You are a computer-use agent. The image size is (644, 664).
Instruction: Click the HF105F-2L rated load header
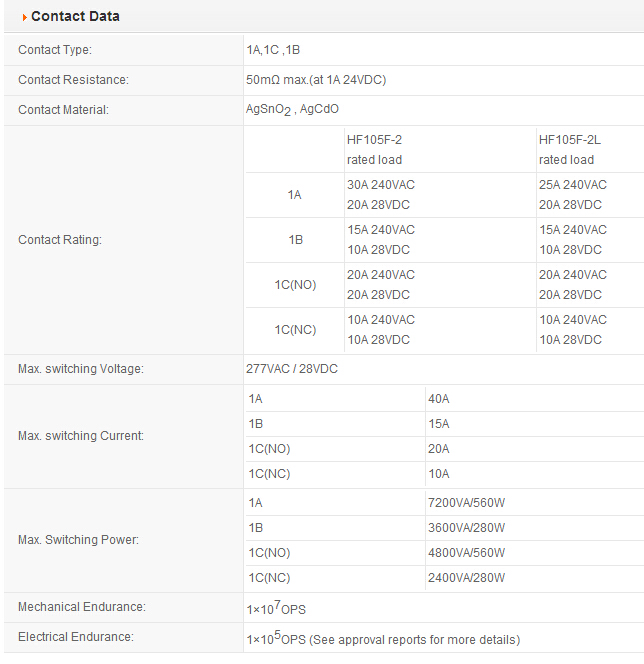tap(569, 150)
